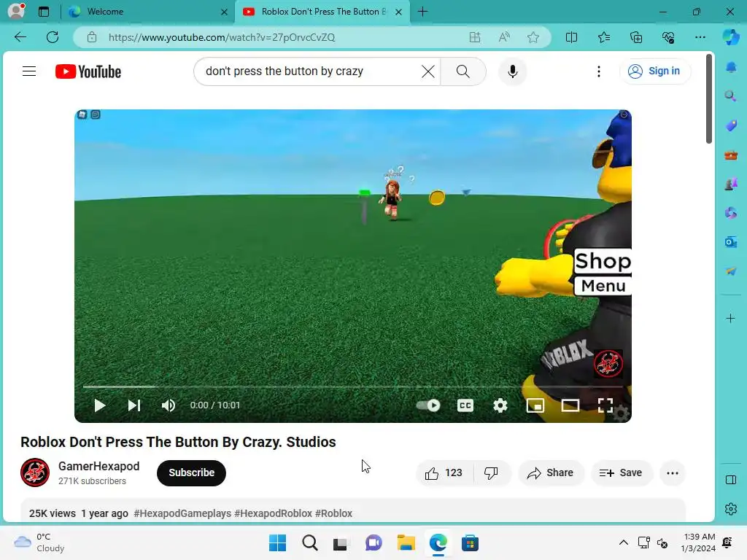
Task: Open video player settings gear
Action: (x=500, y=405)
